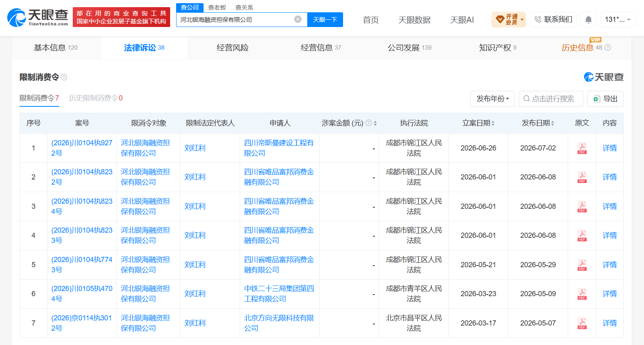Screen dimensions: 644x345
Task: Click the 限制消费令 help question icon
Action: [64, 77]
